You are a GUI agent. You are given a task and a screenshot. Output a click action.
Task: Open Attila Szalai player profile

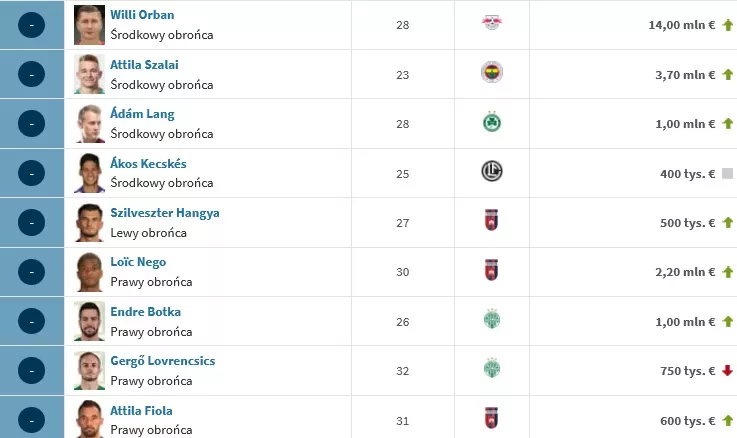(x=144, y=65)
